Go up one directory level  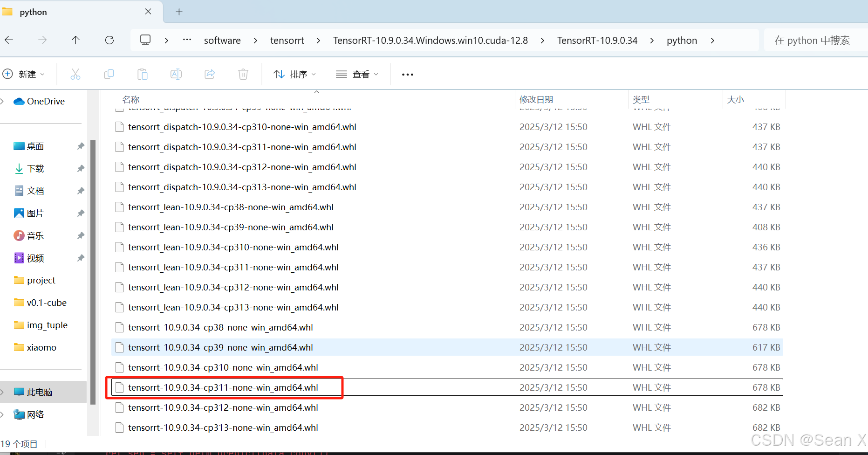(x=75, y=40)
